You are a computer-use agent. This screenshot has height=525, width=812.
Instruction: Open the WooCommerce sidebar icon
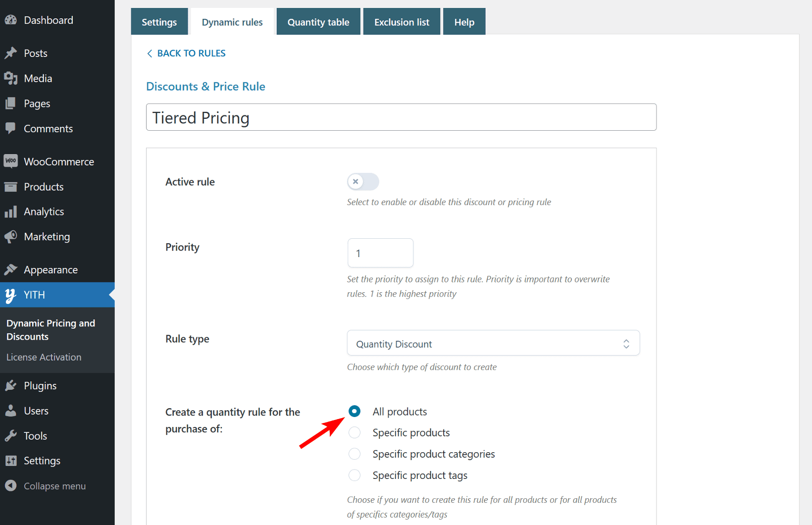pos(11,161)
